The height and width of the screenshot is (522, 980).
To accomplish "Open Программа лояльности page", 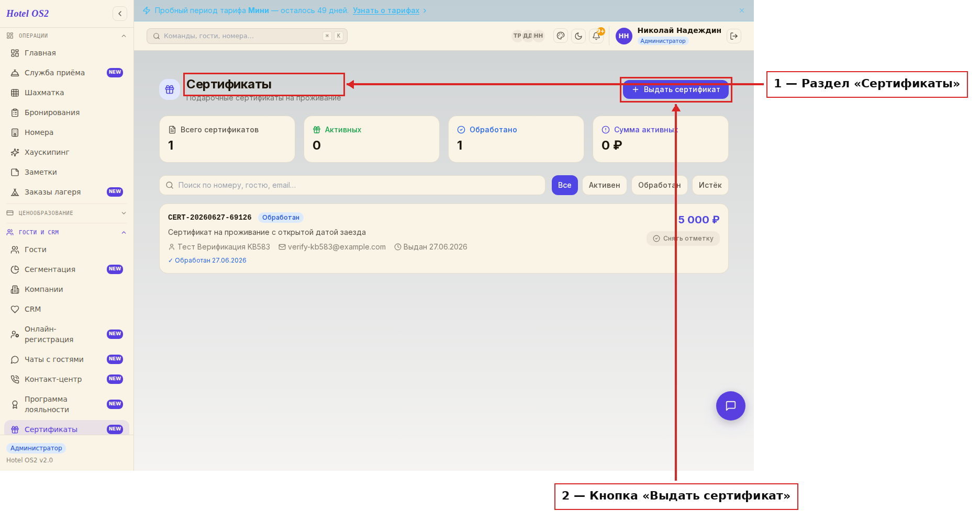I will pos(66,404).
